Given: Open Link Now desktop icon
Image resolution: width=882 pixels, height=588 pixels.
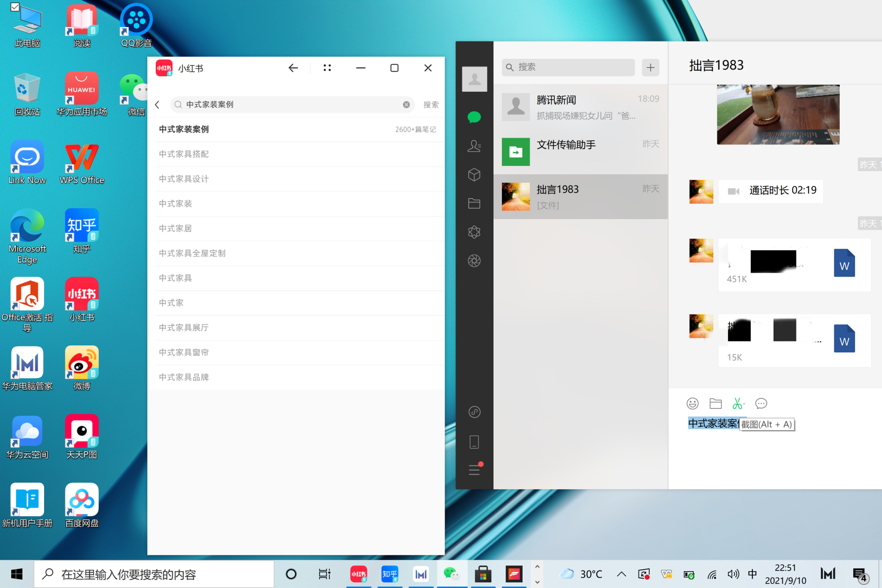Looking at the screenshot, I should click(27, 163).
